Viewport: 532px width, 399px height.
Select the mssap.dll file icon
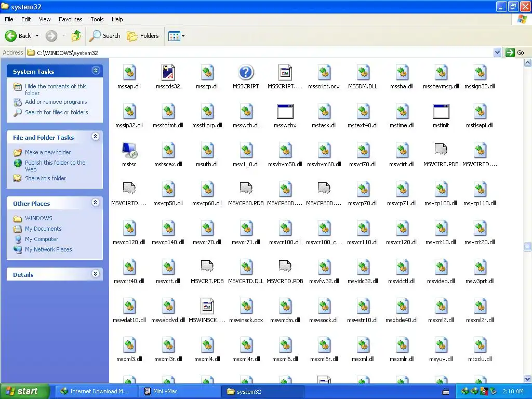[129, 72]
